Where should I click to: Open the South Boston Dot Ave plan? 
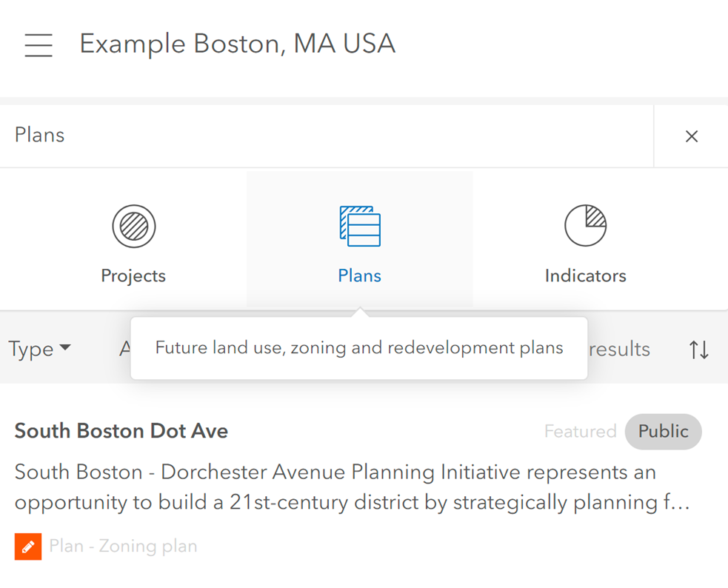tap(121, 431)
